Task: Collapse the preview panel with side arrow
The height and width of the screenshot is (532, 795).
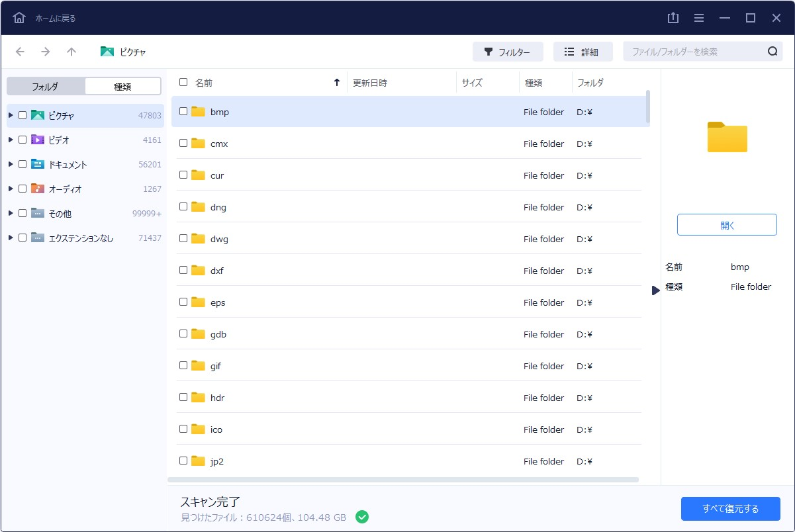Action: pos(655,290)
